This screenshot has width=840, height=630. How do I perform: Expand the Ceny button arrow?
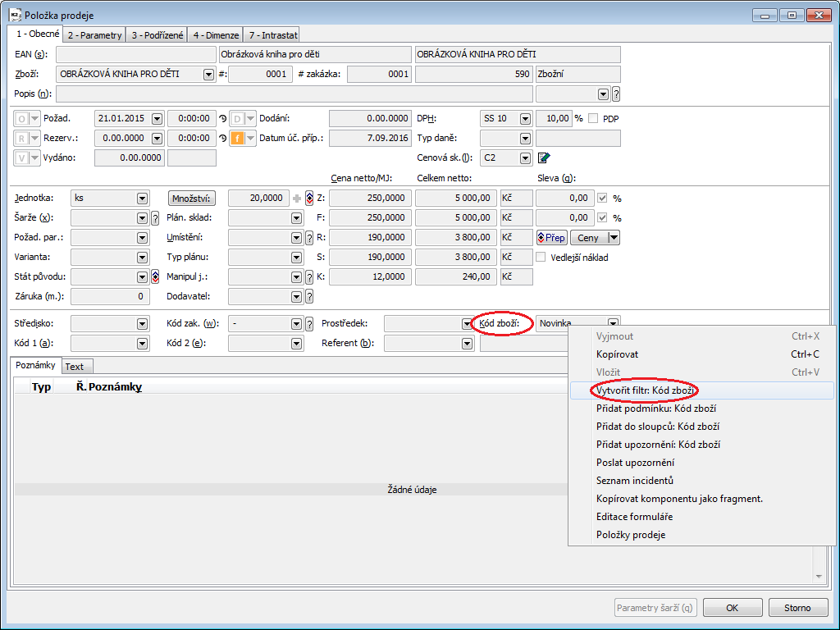click(x=614, y=237)
